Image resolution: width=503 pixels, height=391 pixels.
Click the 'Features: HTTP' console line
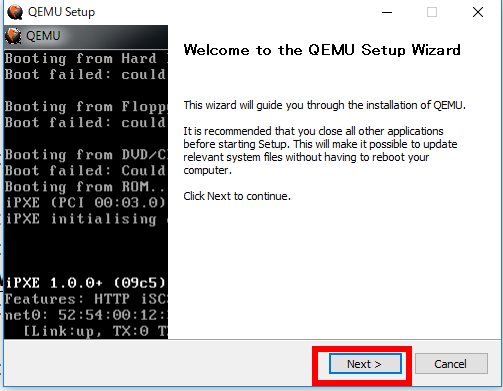coord(86,299)
